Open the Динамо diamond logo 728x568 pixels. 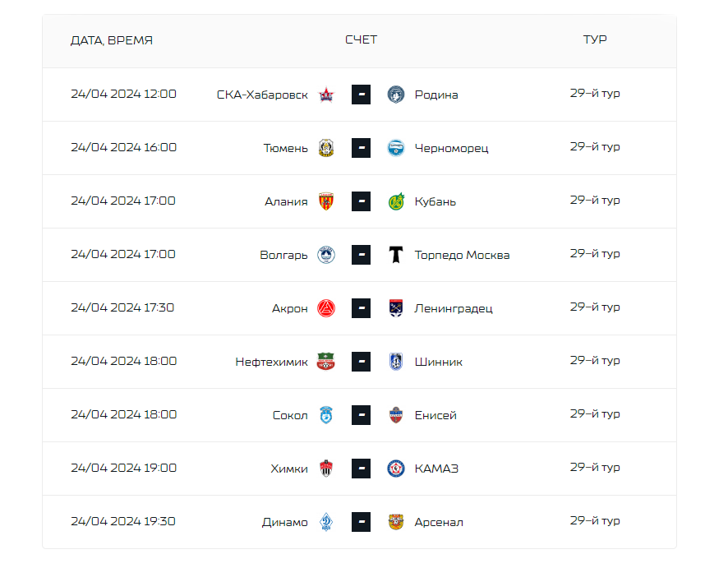tap(326, 522)
